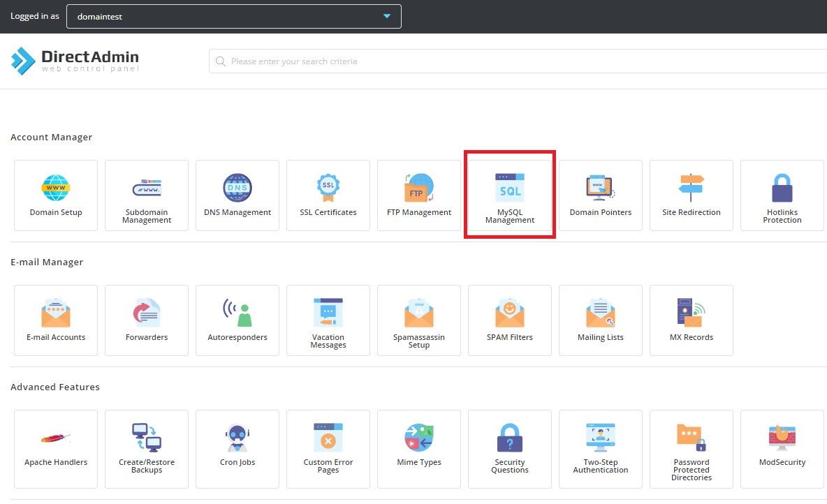Open Create/Restore Backups

pos(147,445)
